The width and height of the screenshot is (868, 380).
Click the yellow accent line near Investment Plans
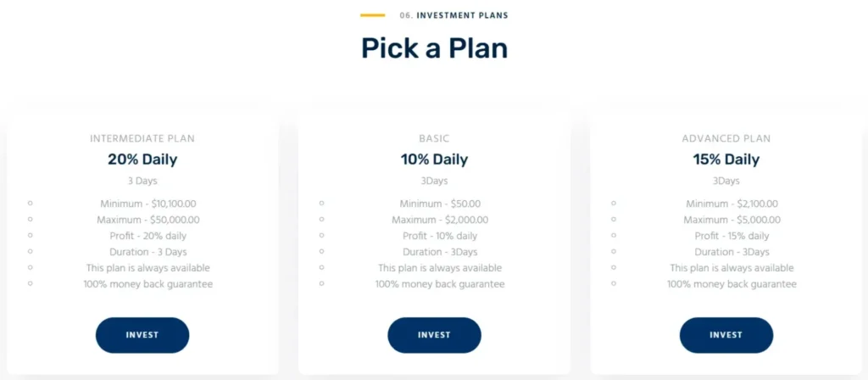click(372, 15)
